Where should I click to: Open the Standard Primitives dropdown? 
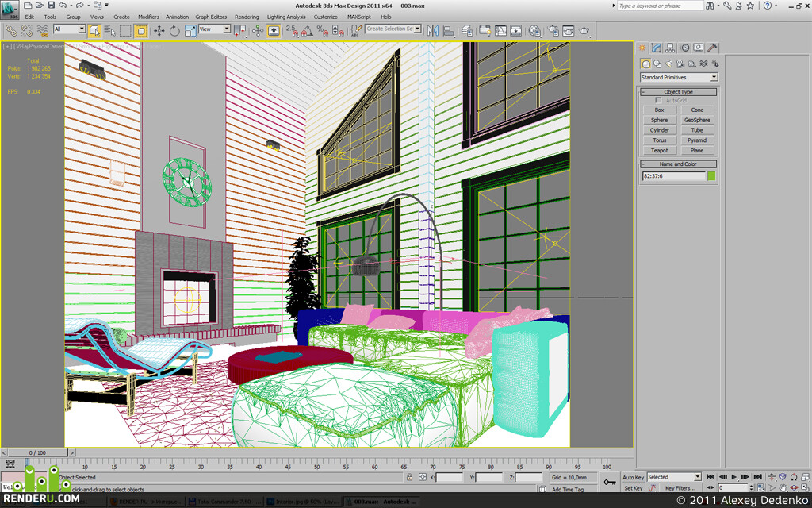pyautogui.click(x=679, y=77)
